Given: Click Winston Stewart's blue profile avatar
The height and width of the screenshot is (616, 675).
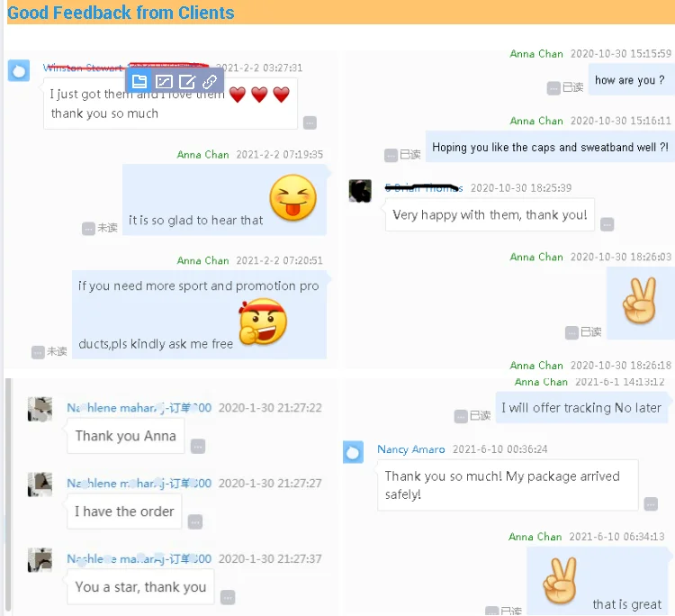Looking at the screenshot, I should (19, 70).
